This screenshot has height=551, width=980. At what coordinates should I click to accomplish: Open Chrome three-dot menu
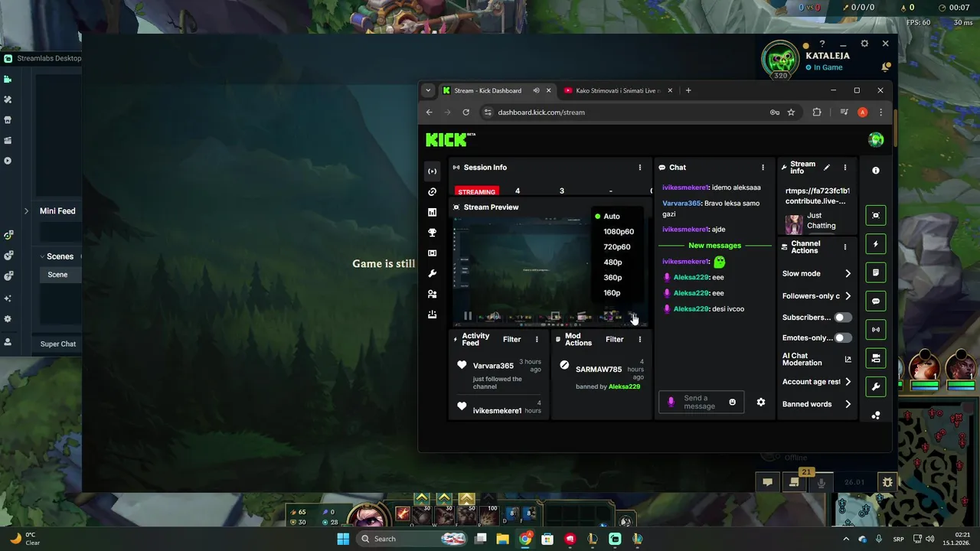(880, 112)
